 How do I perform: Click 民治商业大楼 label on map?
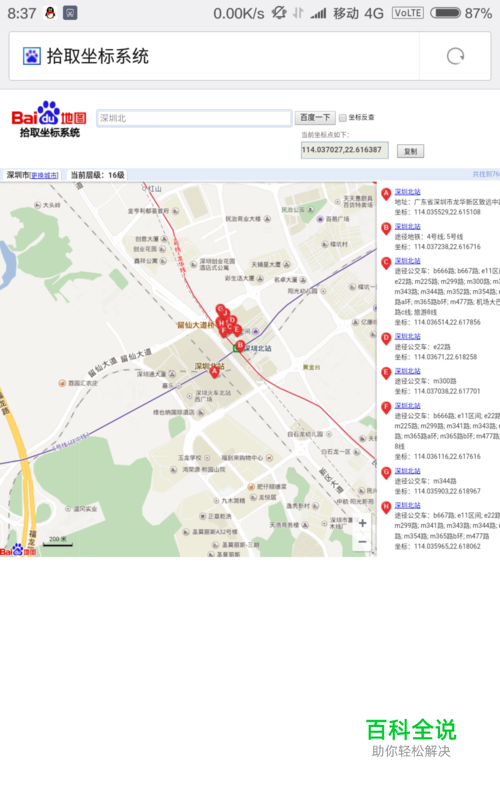pos(243,219)
